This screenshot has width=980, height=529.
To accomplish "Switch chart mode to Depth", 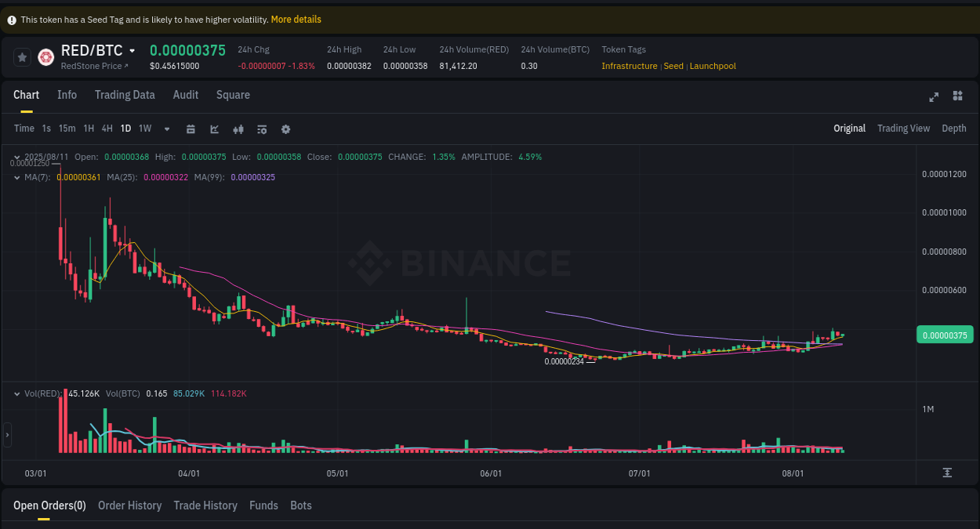I will click(954, 129).
